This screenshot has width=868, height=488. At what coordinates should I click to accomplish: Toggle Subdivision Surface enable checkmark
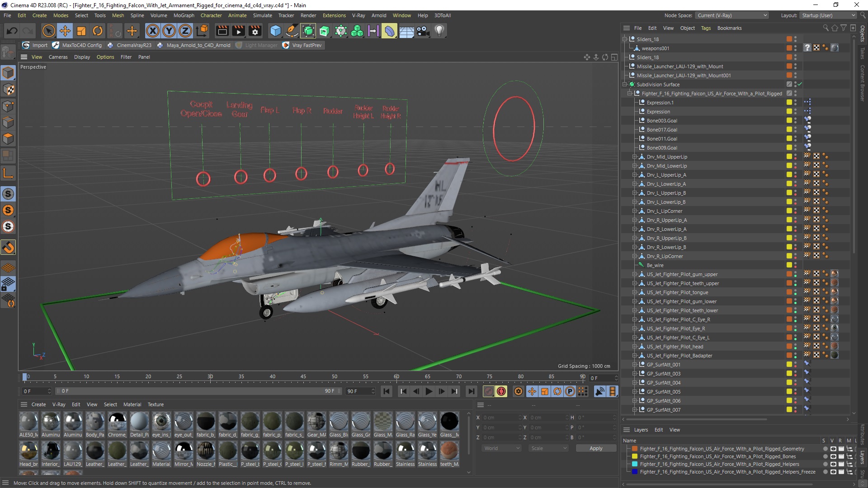click(800, 84)
